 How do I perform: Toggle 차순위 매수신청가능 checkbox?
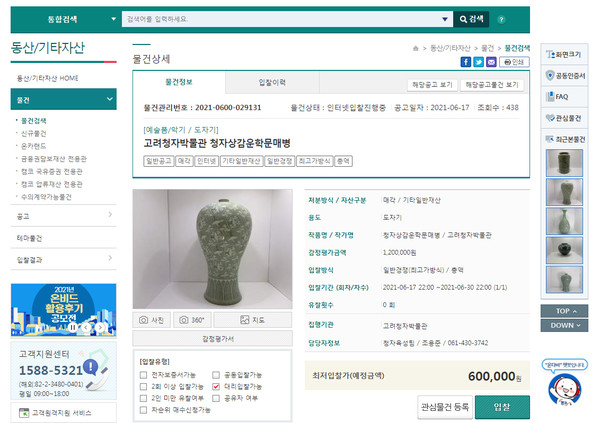[143, 410]
